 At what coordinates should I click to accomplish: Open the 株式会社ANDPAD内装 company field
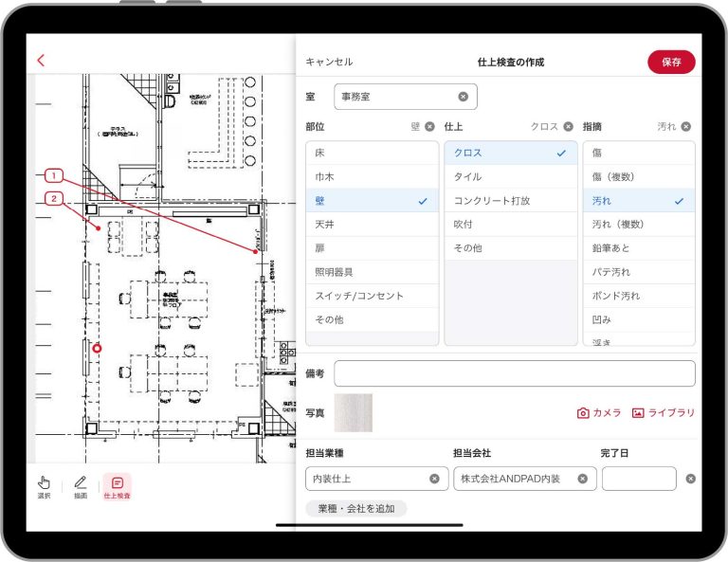coord(514,479)
